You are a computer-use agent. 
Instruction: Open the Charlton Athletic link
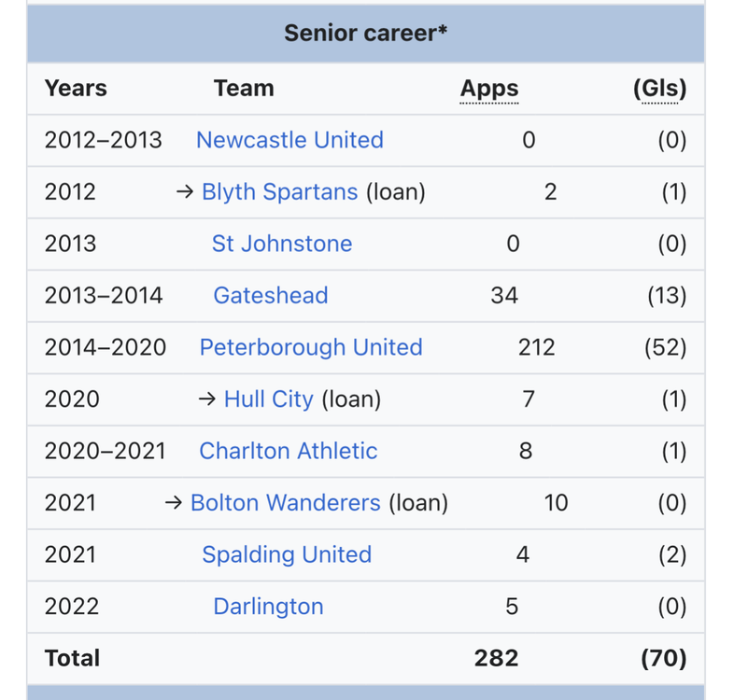click(x=289, y=451)
